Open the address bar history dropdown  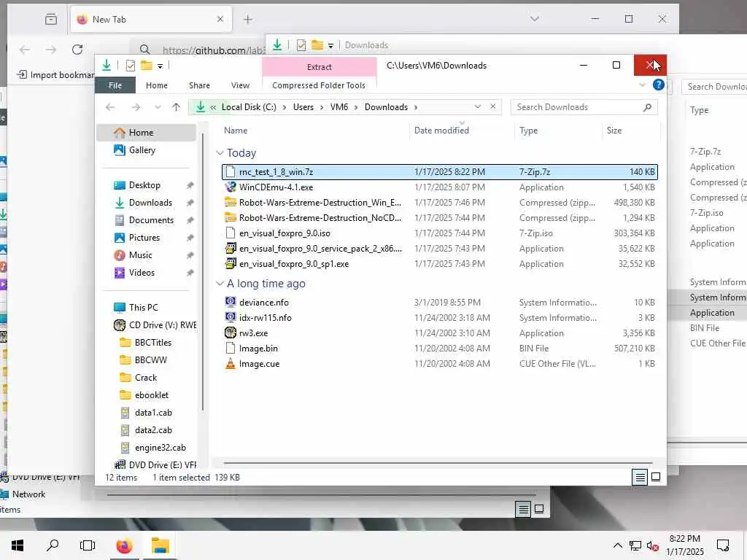[477, 106]
